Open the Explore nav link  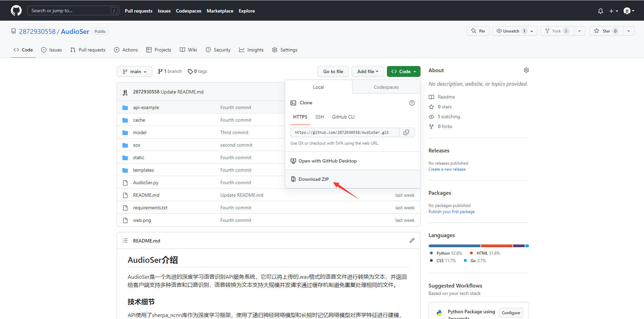pyautogui.click(x=247, y=11)
